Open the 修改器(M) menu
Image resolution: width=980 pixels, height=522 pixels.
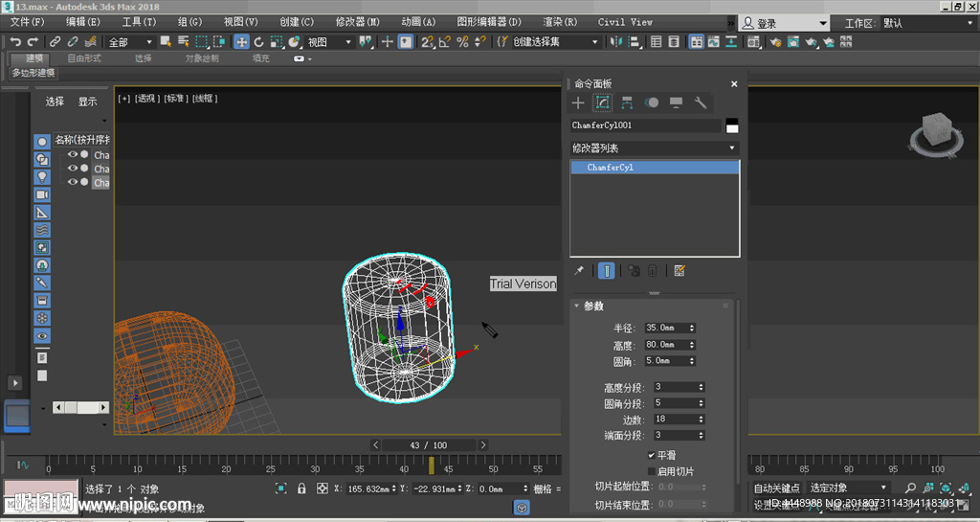(358, 22)
